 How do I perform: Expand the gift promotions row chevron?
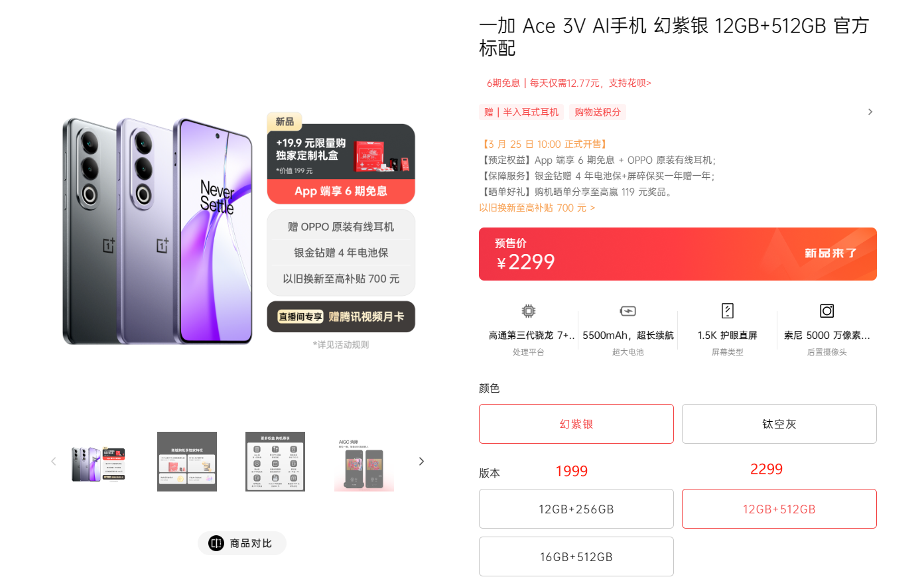870,112
